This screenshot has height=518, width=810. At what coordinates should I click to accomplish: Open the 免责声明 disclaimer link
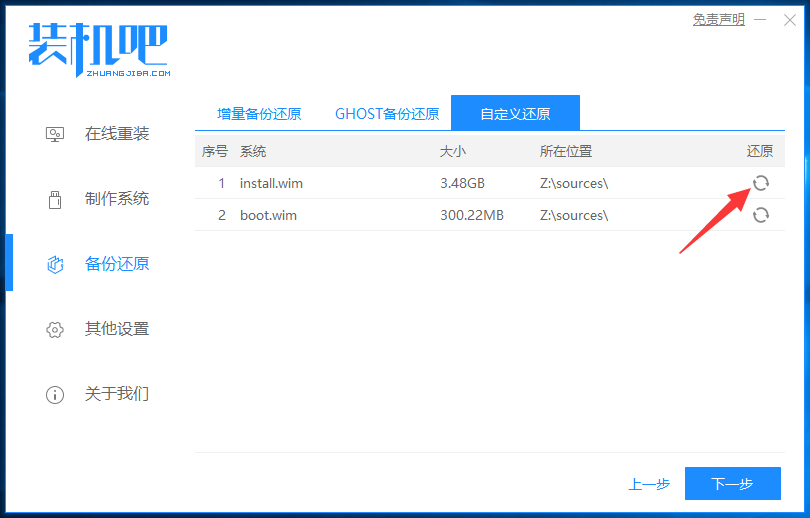pyautogui.click(x=718, y=19)
